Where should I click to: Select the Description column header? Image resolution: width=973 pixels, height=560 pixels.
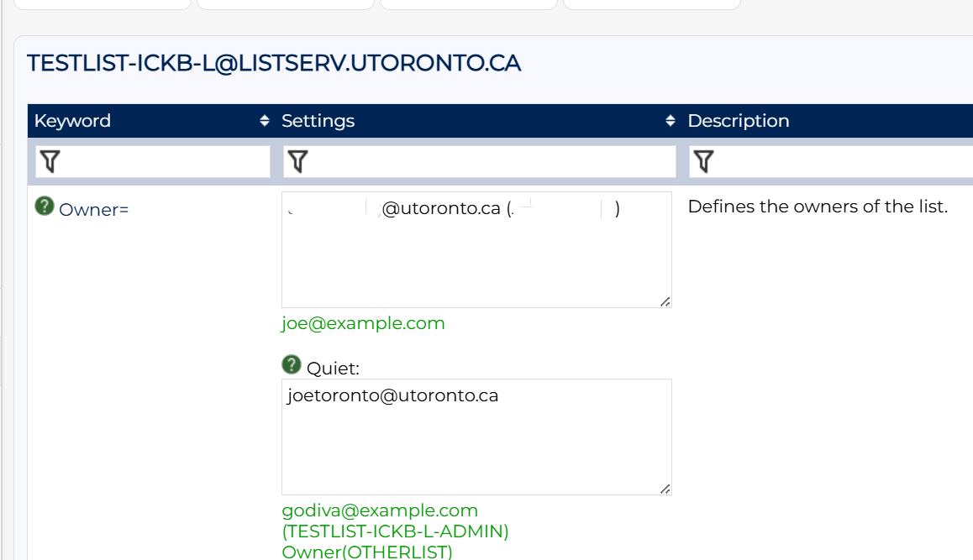[x=739, y=121]
